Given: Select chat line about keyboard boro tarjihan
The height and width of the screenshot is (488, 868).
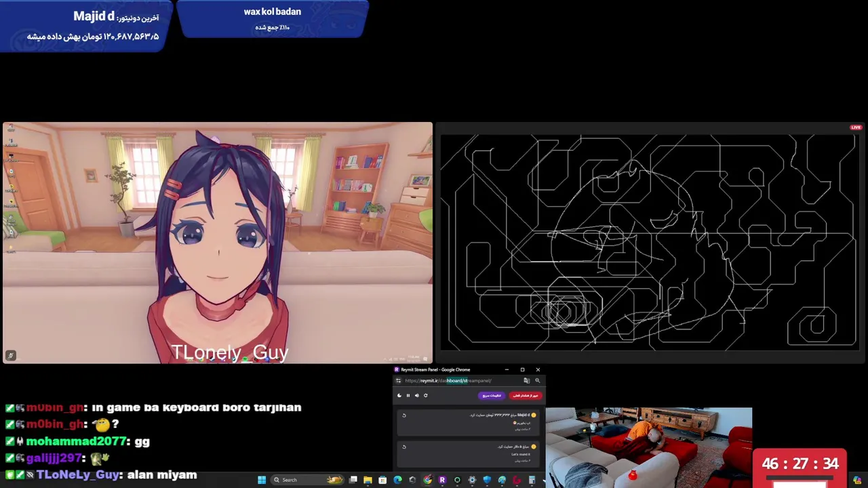Looking at the screenshot, I should point(153,407).
